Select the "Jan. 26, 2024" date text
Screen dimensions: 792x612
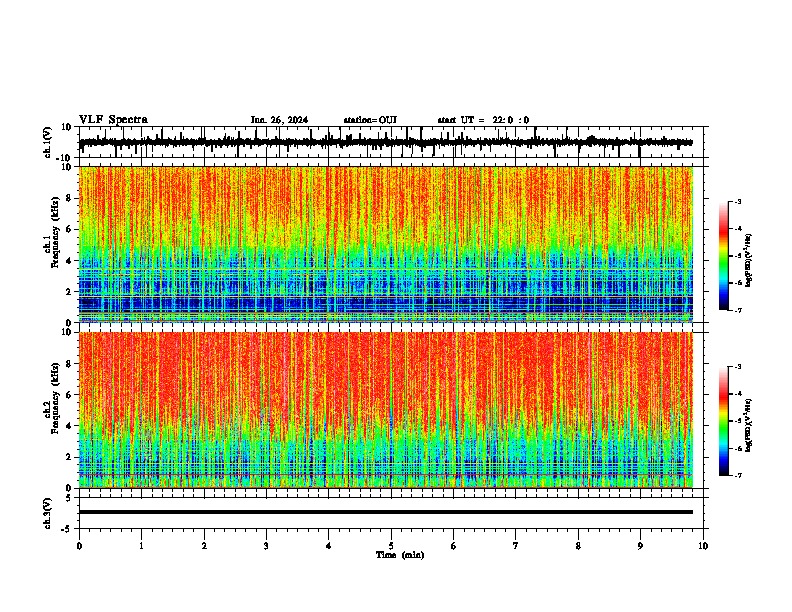coord(279,120)
